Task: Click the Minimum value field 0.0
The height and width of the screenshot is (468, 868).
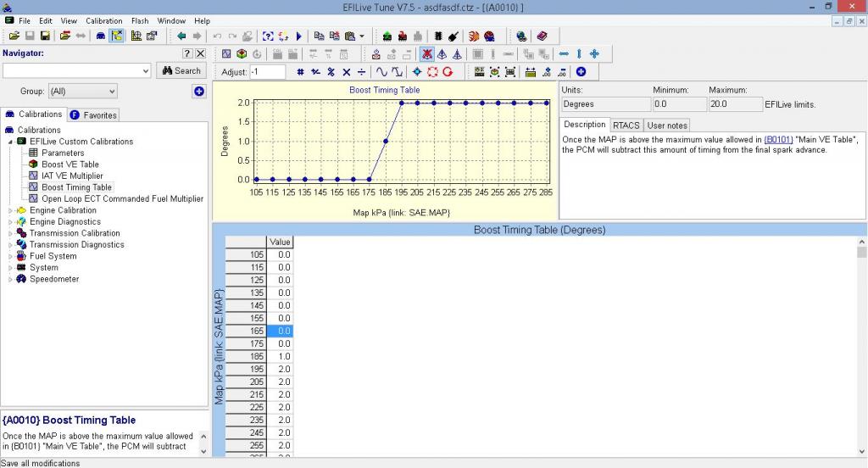Action: [x=679, y=104]
